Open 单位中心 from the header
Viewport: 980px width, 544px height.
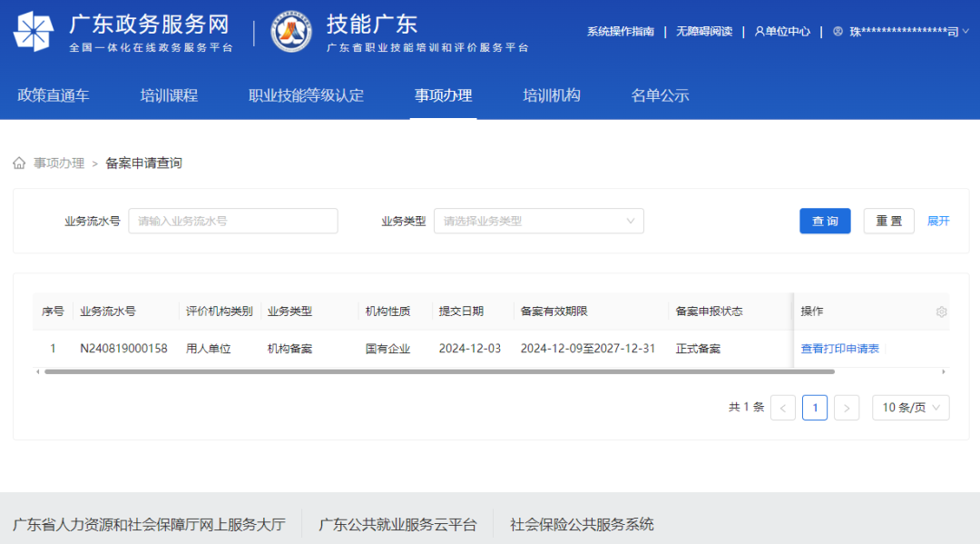781,32
